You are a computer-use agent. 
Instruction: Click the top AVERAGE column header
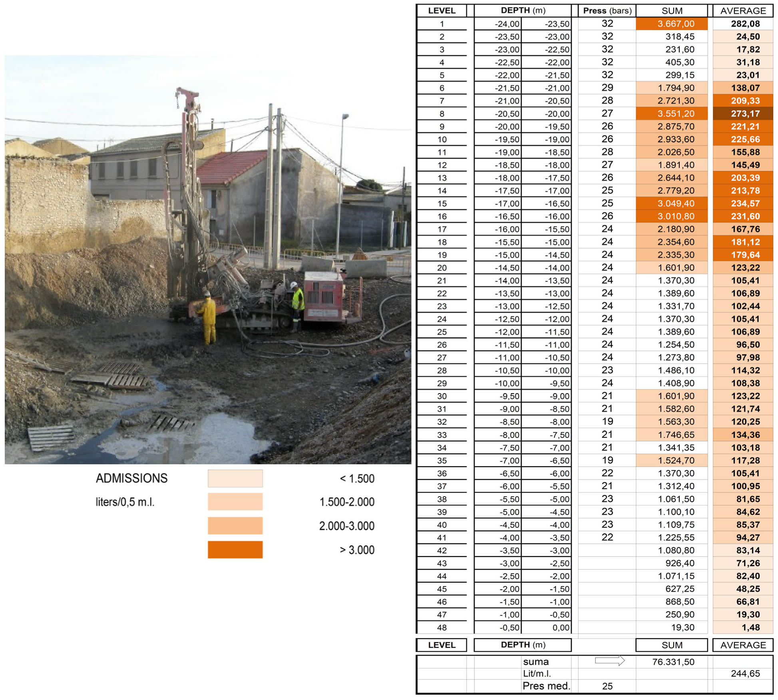pyautogui.click(x=743, y=11)
